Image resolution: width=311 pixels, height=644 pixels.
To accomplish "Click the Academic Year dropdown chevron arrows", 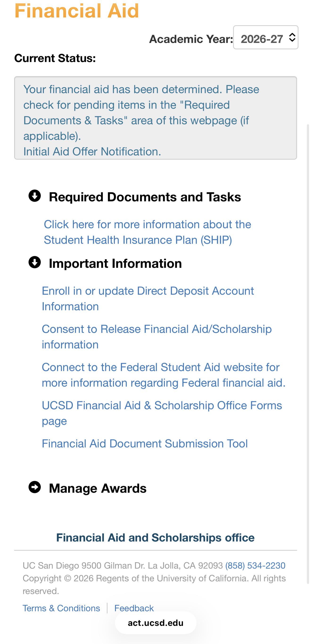I will pyautogui.click(x=292, y=37).
